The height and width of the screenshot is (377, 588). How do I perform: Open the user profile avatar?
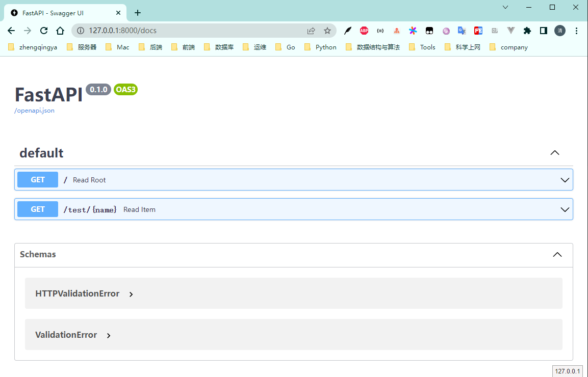coord(560,31)
